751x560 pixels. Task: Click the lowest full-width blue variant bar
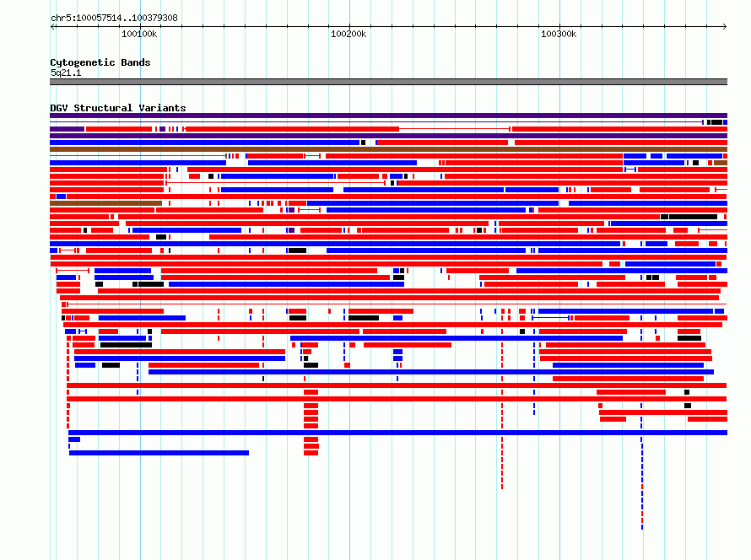tap(397, 433)
